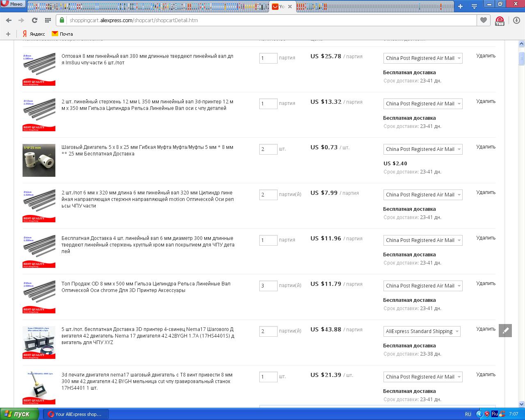Open shipping dropdown for the $7.99 item
Image resolution: width=525 pixels, height=420 pixels.
423,195
